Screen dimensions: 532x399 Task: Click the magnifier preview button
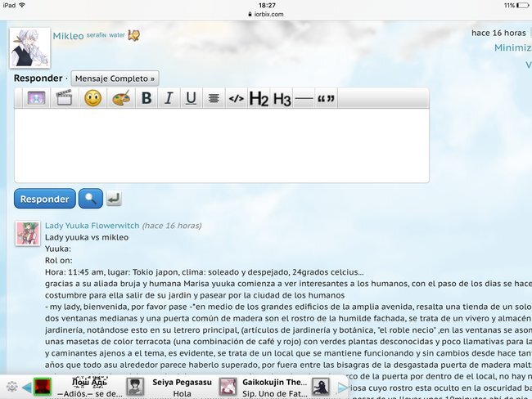click(91, 199)
